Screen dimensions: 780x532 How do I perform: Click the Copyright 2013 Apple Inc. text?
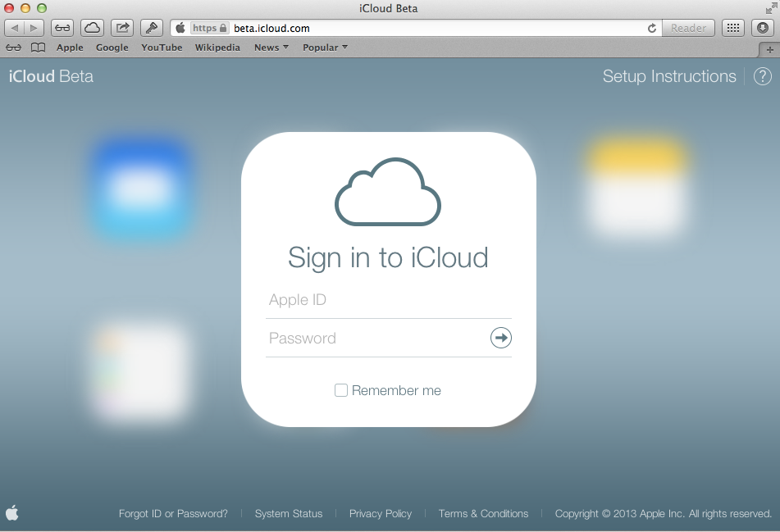coord(663,514)
